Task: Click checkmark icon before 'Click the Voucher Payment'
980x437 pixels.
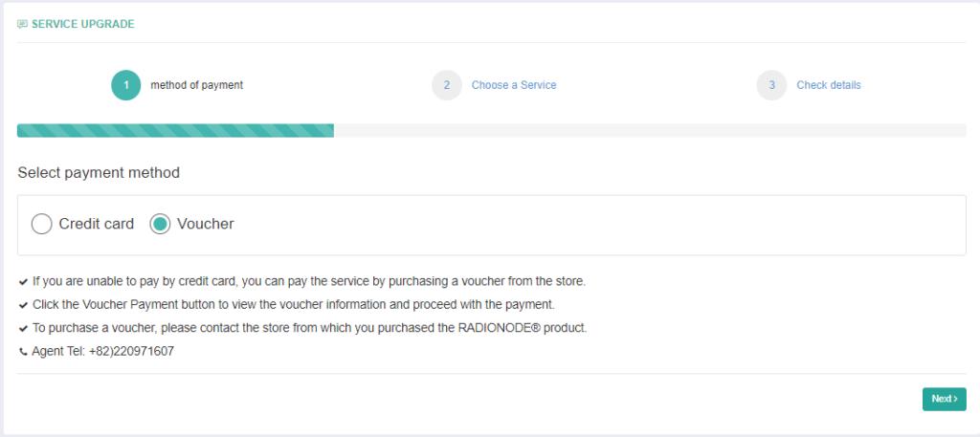Action: point(23,305)
